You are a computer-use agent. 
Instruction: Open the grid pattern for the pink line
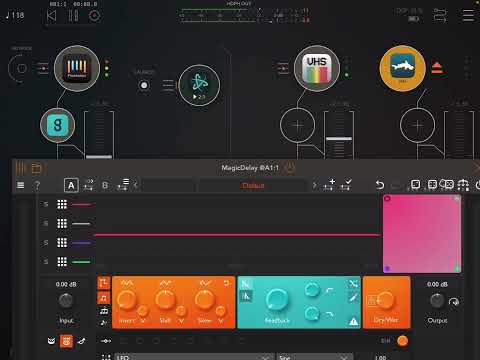pos(62,204)
